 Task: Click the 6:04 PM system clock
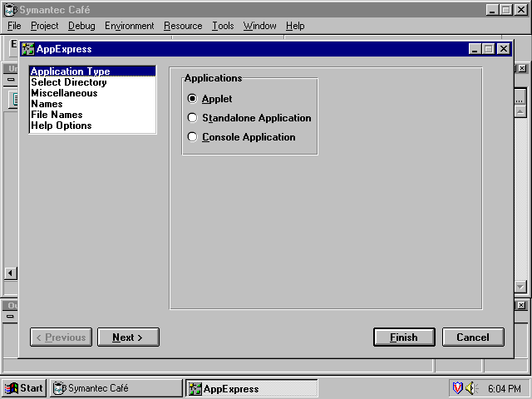pos(505,388)
